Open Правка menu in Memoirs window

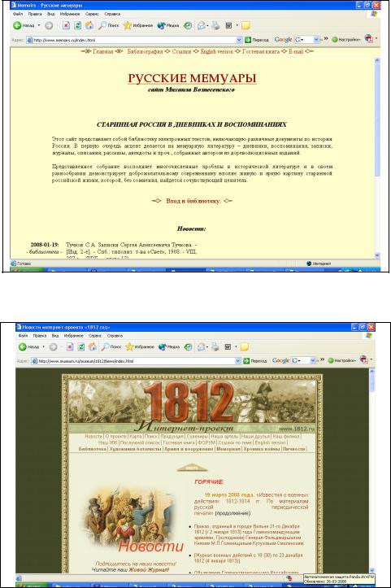click(x=35, y=14)
